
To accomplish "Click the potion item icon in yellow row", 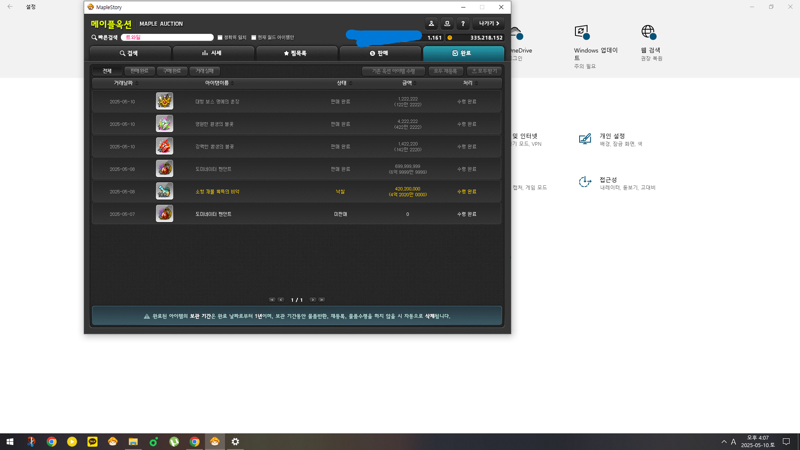I will (x=164, y=191).
